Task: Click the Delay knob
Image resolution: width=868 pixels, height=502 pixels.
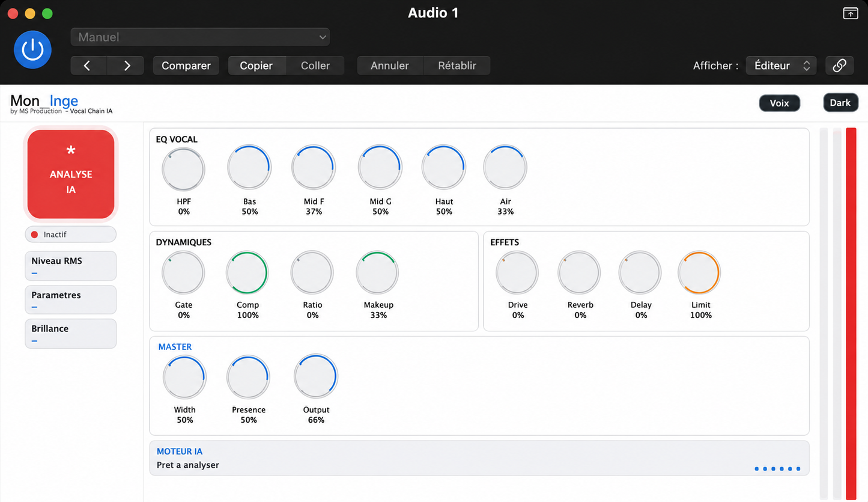Action: point(640,272)
